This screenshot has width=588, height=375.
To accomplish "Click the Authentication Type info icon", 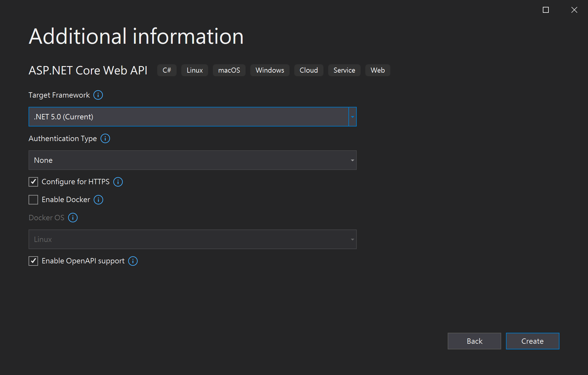I will (x=106, y=138).
